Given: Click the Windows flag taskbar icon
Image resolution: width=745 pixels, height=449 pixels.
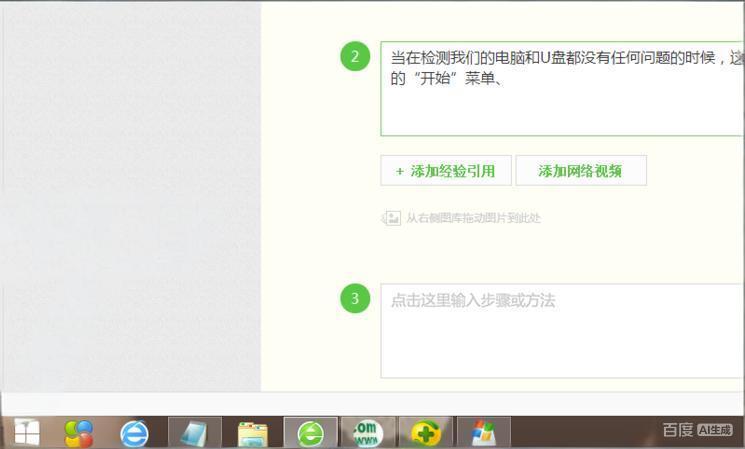Looking at the screenshot, I should coord(483,433).
